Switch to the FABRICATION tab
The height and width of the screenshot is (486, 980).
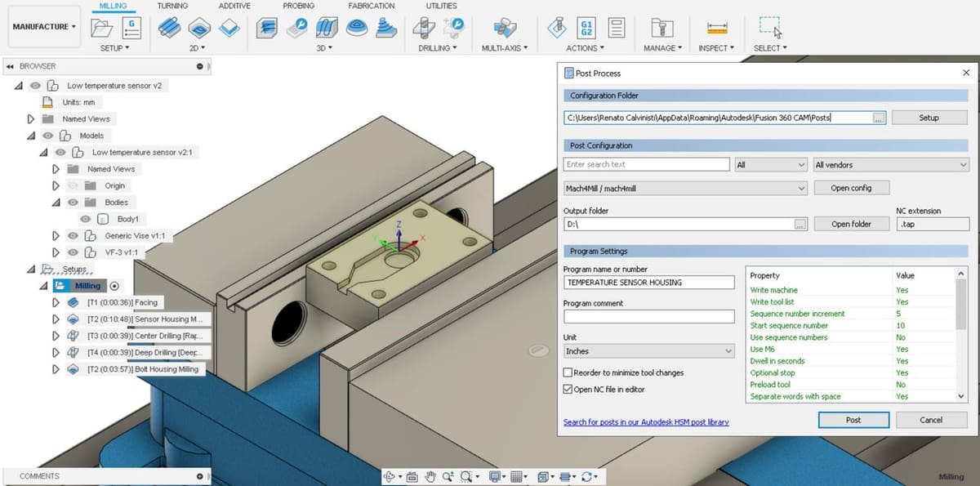[x=372, y=6]
